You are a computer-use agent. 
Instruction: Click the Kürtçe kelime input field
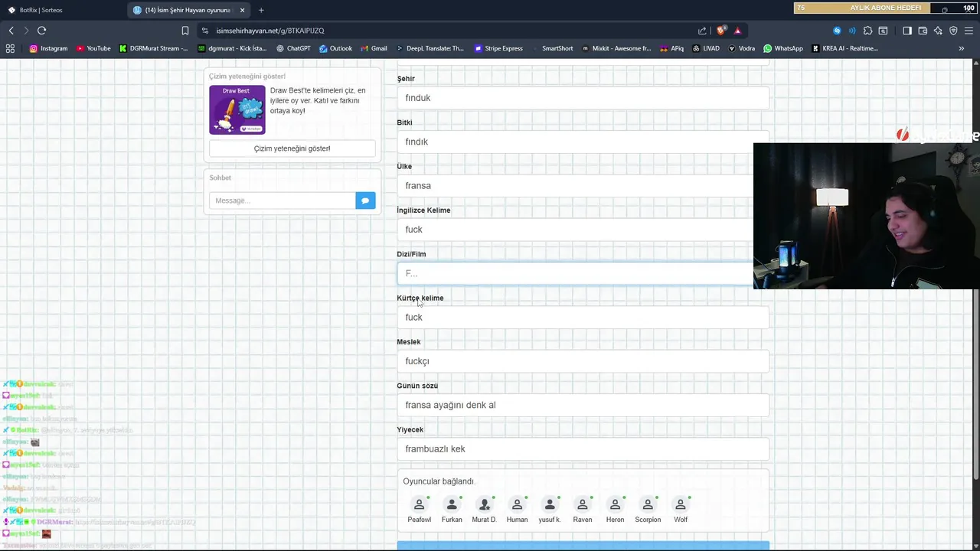(x=583, y=317)
